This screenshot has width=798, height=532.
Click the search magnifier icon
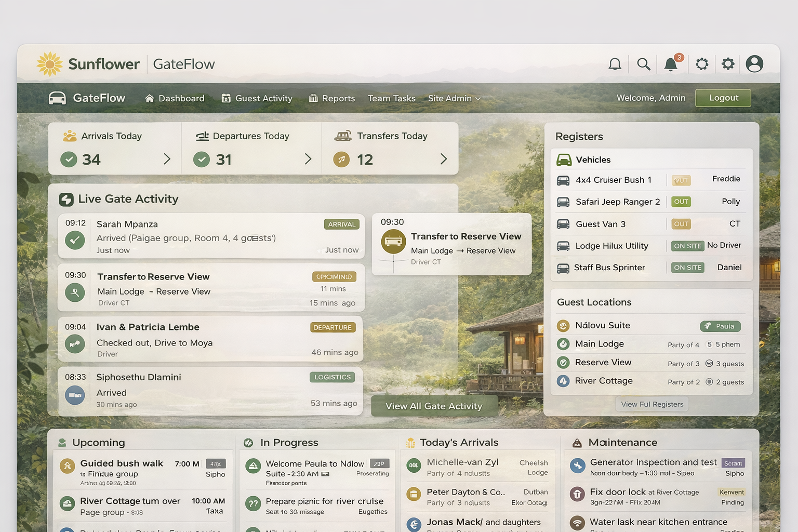[643, 64]
